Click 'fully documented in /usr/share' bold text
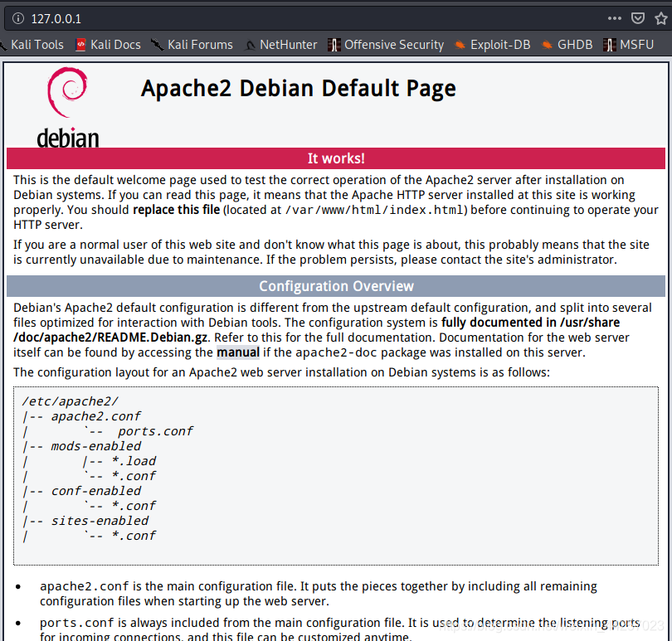Viewport: 672px width, 641px height. pos(531,323)
